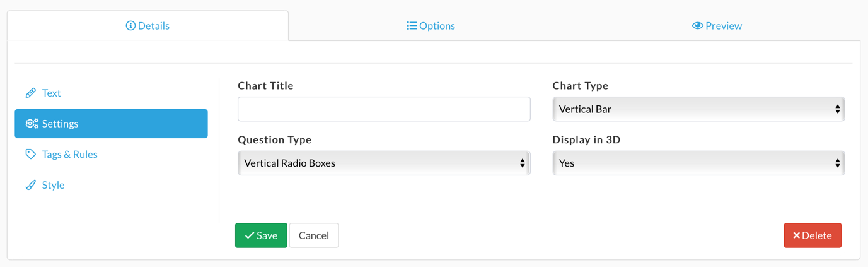This screenshot has height=267, width=868.
Task: Go to Tags & Rules section
Action: tap(69, 154)
